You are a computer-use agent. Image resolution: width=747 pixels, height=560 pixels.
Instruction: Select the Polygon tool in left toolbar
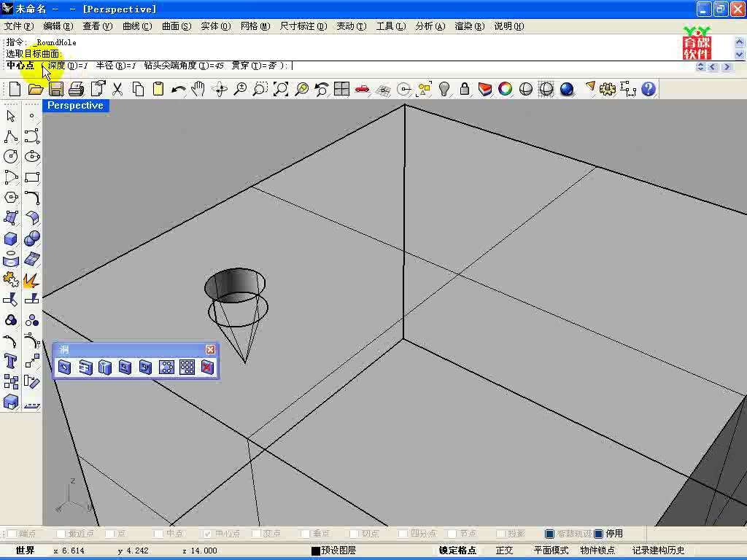click(x=11, y=197)
